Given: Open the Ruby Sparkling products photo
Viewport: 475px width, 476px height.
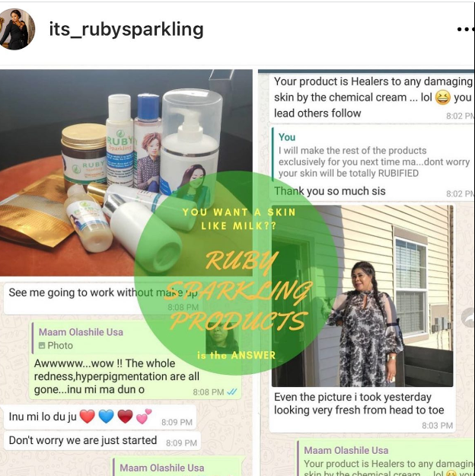Looking at the screenshot, I should pyautogui.click(x=126, y=173).
